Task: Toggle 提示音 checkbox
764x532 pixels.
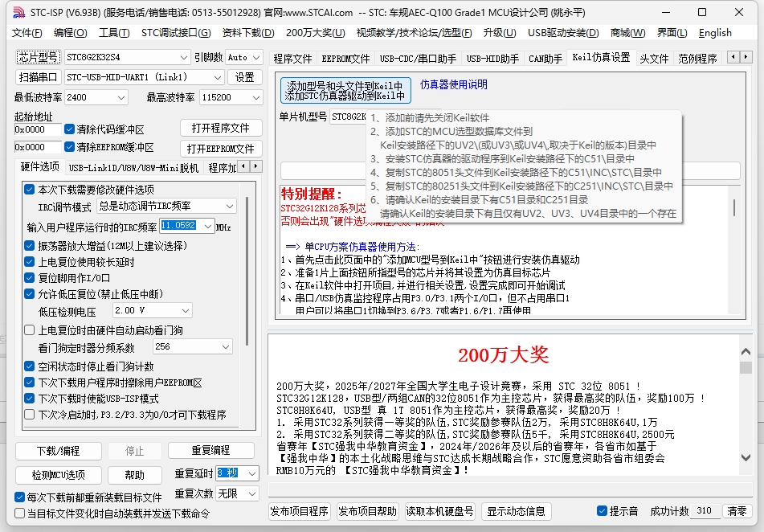Action: pyautogui.click(x=603, y=511)
